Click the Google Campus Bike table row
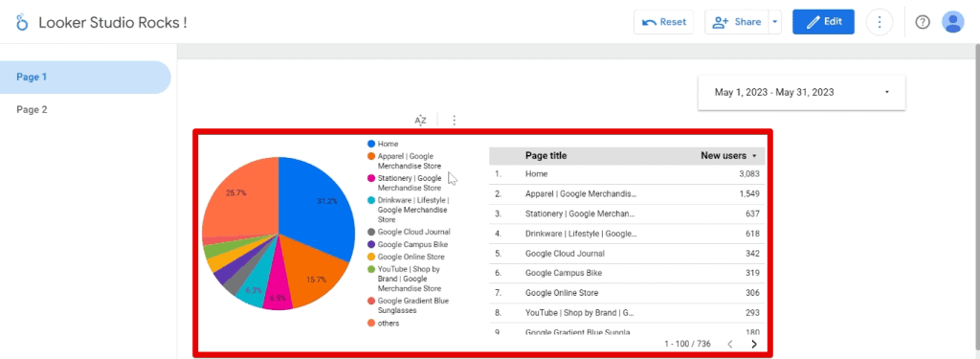Viewport: 980px width, 359px height. 627,273
